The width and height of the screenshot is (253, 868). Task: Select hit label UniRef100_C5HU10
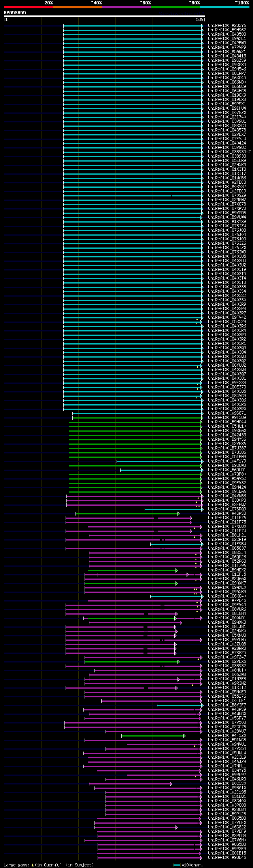[x=227, y=426]
